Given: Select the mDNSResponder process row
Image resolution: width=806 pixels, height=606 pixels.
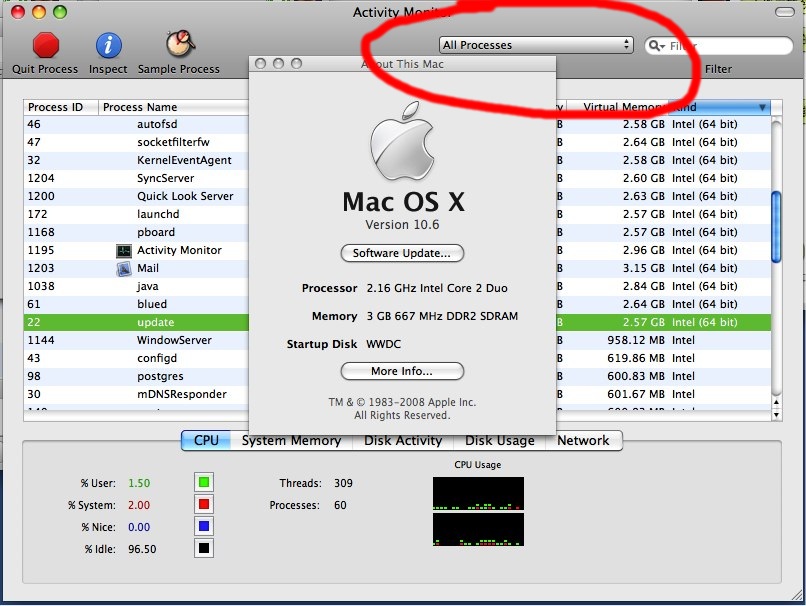Looking at the screenshot, I should click(397, 394).
